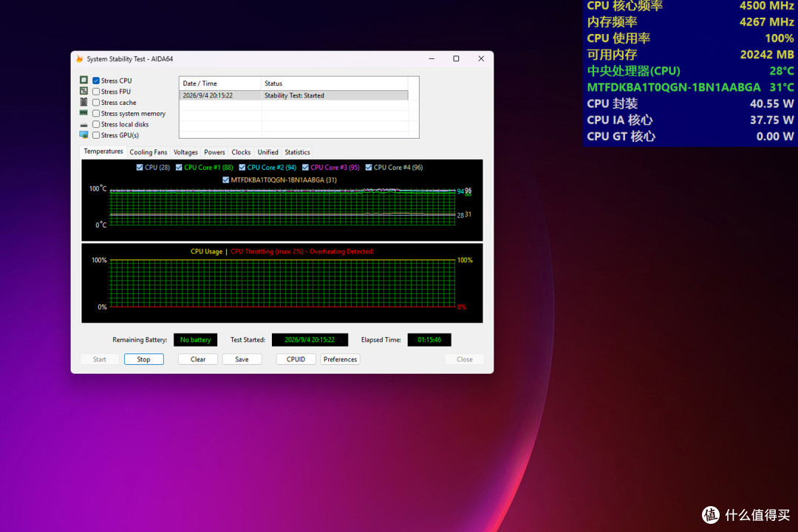Enable the Stress cache checkbox
The height and width of the screenshot is (532, 798).
pyautogui.click(x=95, y=102)
